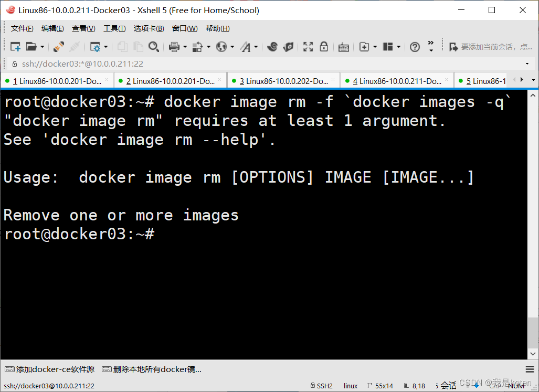Click the terminal prompt root@docker03:~#
This screenshot has width=539, height=392.
pos(79,234)
